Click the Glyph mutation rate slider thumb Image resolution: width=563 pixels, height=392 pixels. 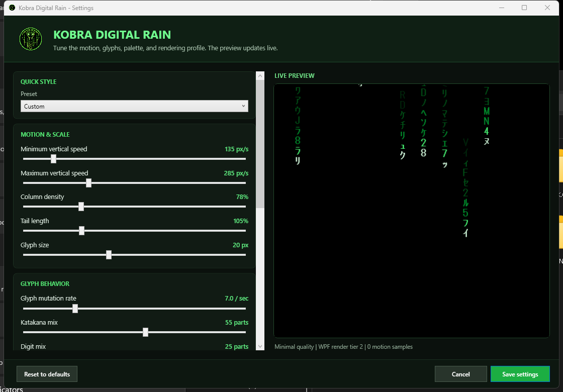click(x=75, y=309)
